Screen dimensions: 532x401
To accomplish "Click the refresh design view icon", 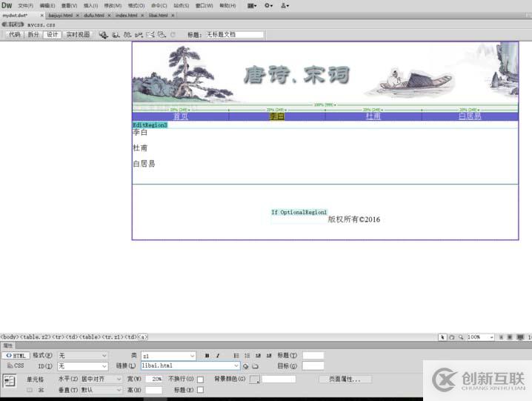I will [173, 35].
